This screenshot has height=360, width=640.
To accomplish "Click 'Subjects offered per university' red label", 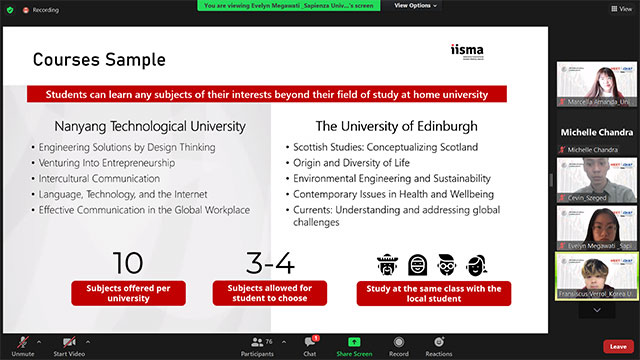I will [128, 293].
